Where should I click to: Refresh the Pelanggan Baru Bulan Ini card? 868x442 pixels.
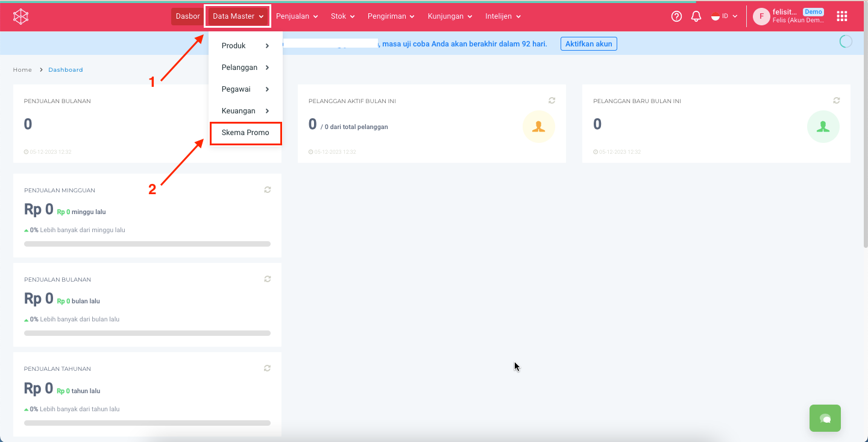(836, 101)
